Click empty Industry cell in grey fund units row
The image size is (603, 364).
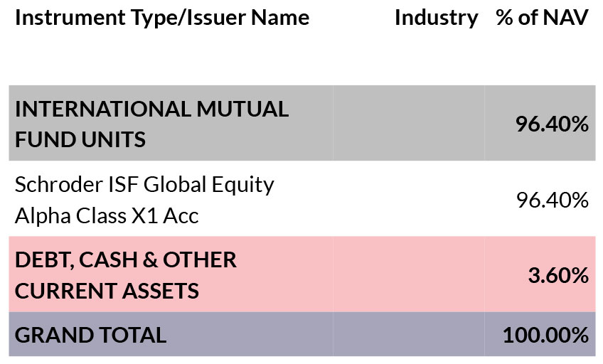408,123
